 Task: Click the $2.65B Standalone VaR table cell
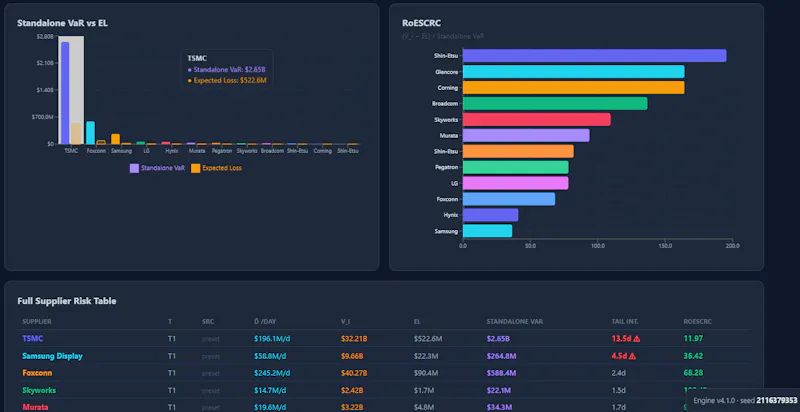497,339
